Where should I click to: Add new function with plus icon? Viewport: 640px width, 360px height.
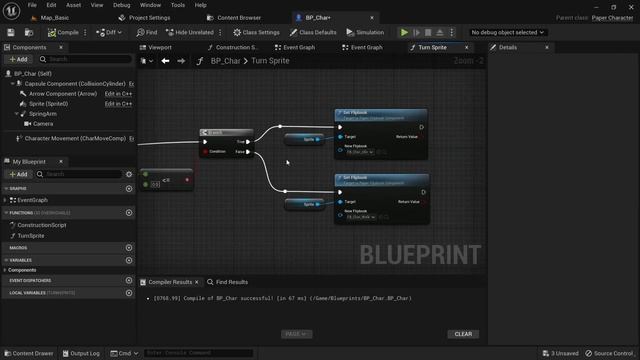[x=129, y=213]
